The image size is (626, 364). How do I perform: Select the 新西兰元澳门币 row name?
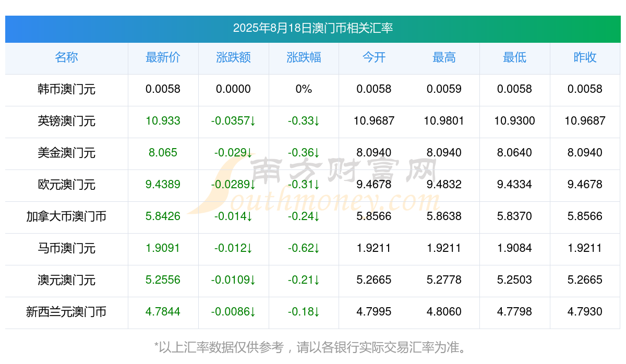click(66, 312)
